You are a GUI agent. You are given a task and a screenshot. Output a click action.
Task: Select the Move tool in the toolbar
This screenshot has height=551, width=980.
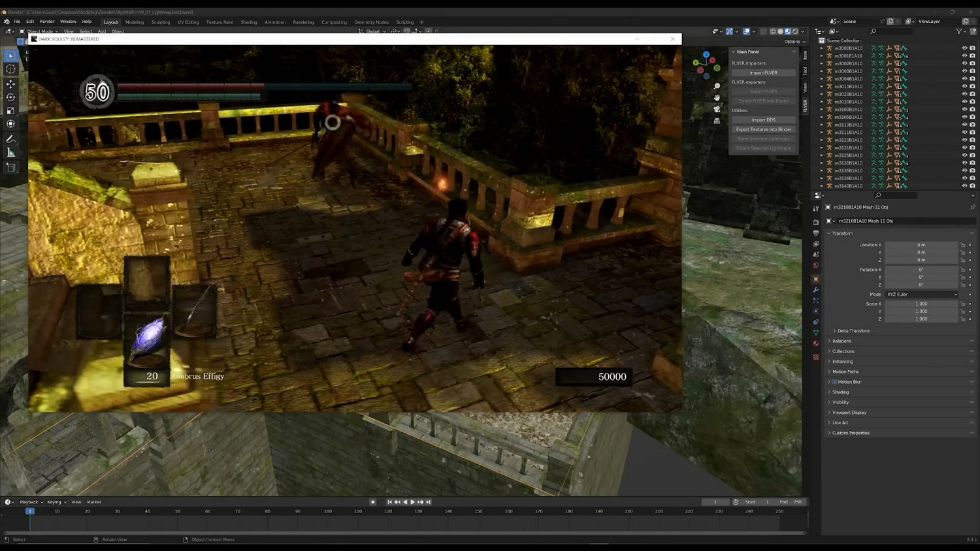pyautogui.click(x=10, y=84)
